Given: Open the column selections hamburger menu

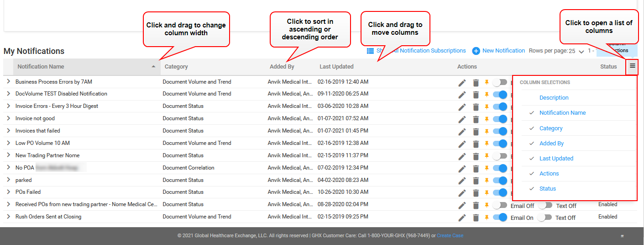Looking at the screenshot, I should click(x=632, y=66).
